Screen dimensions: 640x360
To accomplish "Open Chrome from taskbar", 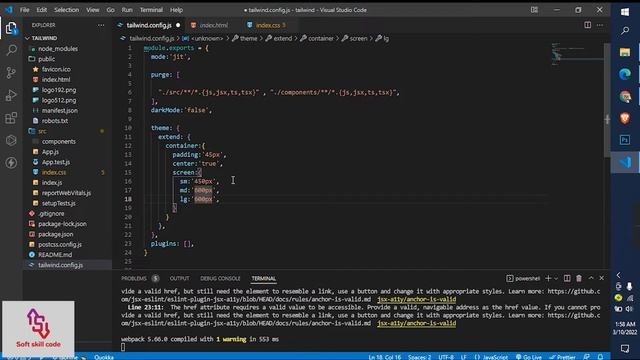I will coord(625,97).
